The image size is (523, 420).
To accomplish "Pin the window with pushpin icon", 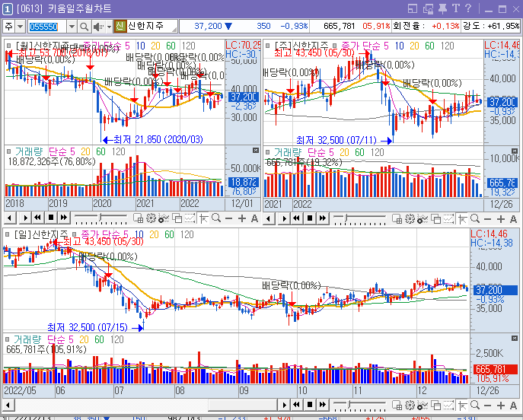I will 442,8.
